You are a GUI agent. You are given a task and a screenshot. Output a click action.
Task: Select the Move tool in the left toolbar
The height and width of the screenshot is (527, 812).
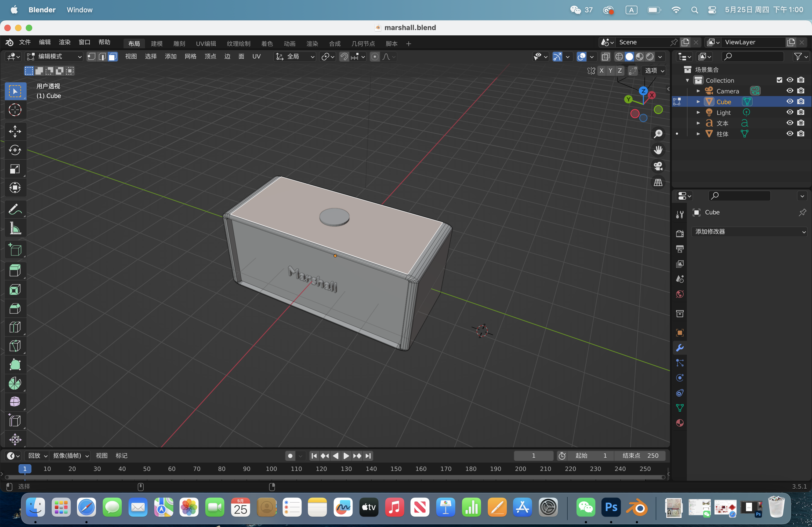pos(15,131)
